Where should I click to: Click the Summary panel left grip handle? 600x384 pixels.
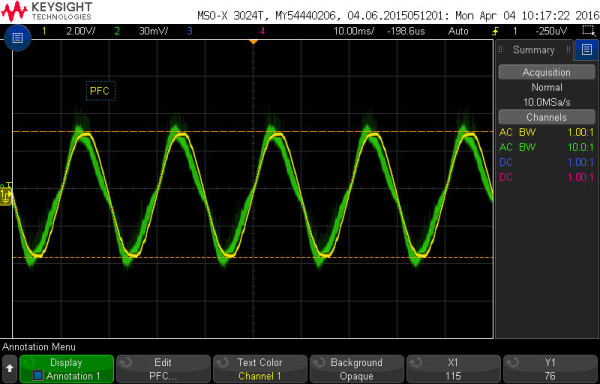click(500, 50)
